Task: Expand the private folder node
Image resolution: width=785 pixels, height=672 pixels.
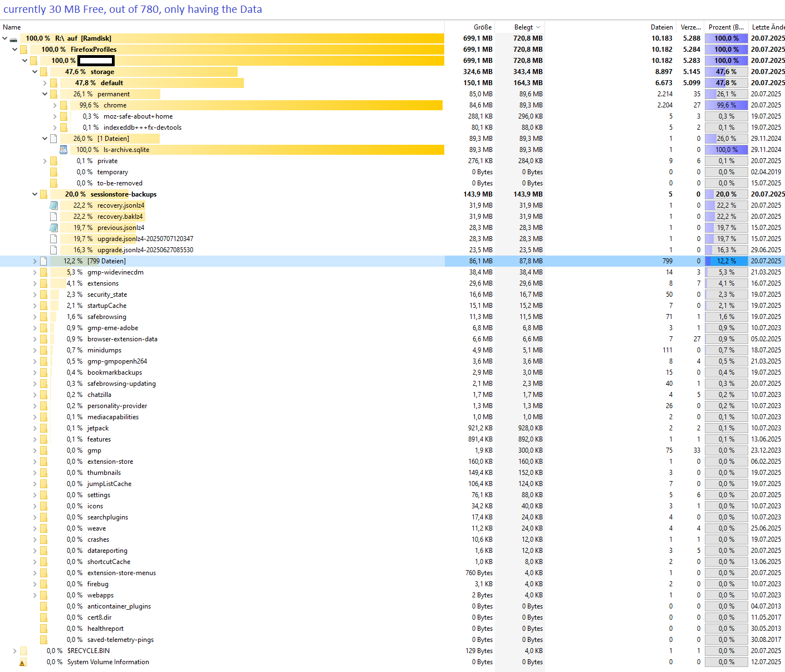Action: [45, 161]
